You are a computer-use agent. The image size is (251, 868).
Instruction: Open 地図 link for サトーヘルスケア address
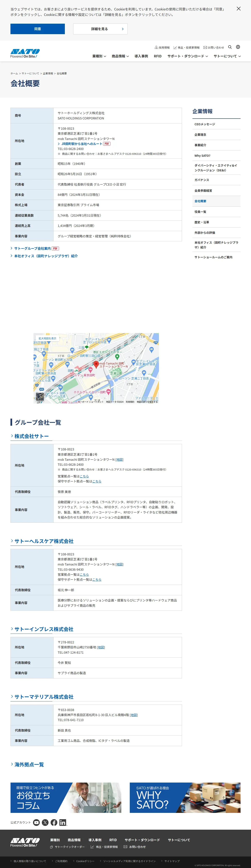pos(119,564)
